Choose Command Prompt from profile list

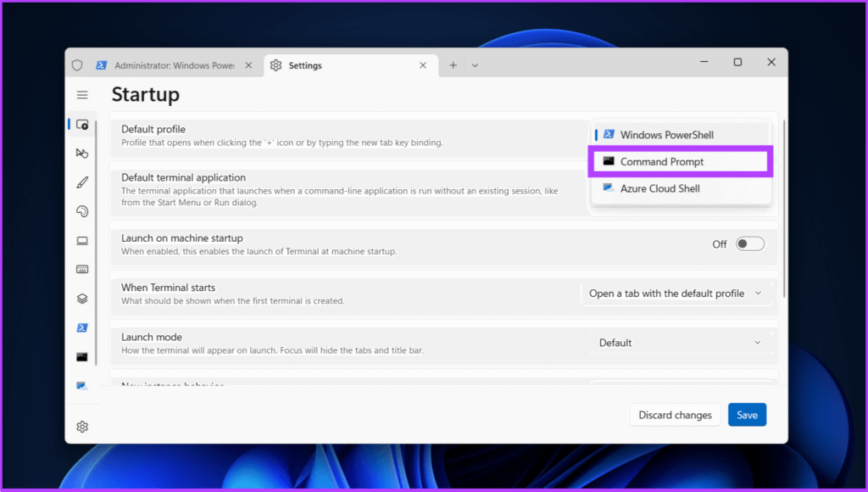tap(681, 162)
